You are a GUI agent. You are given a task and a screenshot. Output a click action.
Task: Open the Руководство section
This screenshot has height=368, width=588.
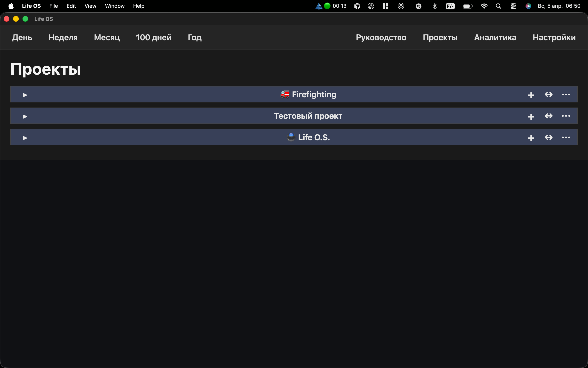[x=381, y=37]
